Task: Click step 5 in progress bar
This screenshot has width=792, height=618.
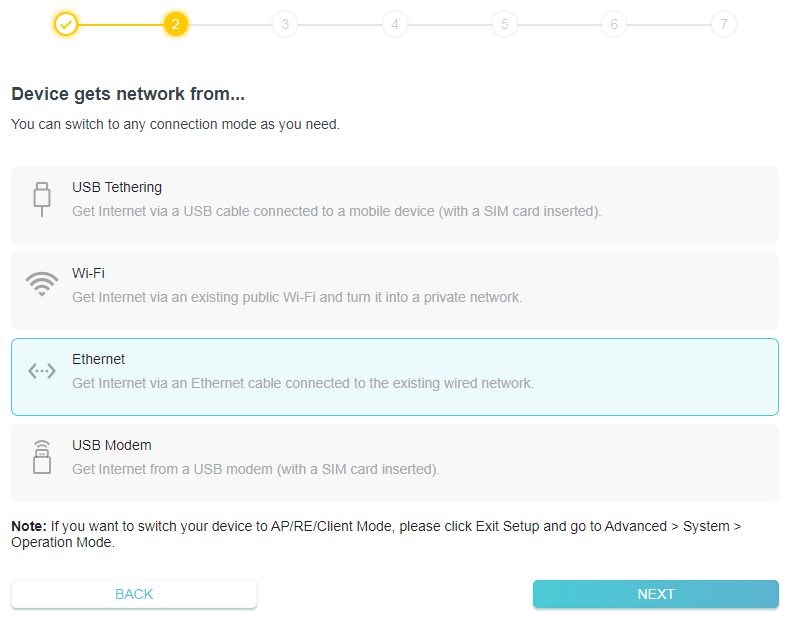Action: pos(504,24)
